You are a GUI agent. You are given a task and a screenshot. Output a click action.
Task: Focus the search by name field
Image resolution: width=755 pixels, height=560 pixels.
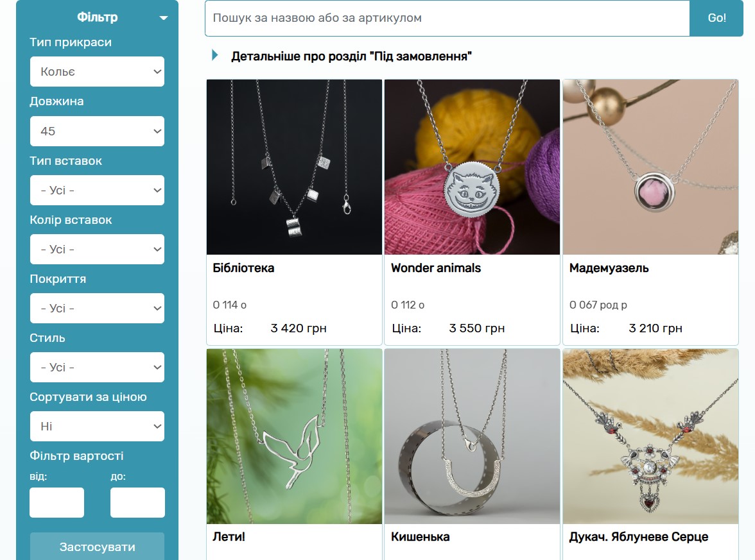[447, 18]
